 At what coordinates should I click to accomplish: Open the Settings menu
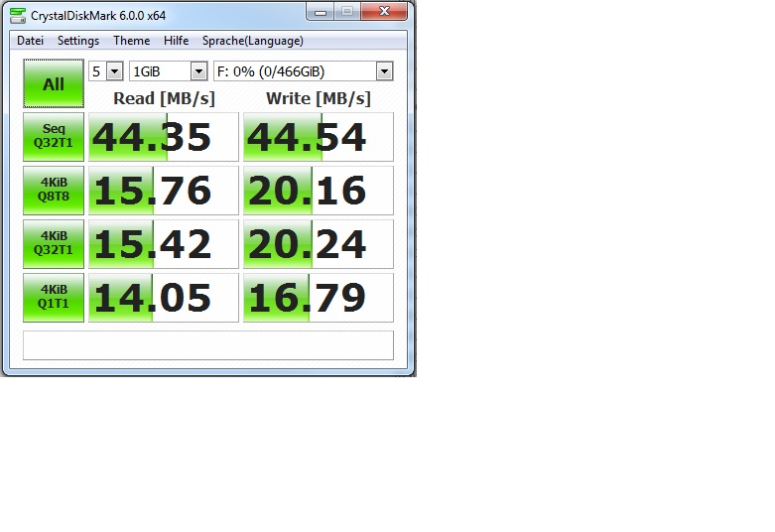click(x=78, y=41)
